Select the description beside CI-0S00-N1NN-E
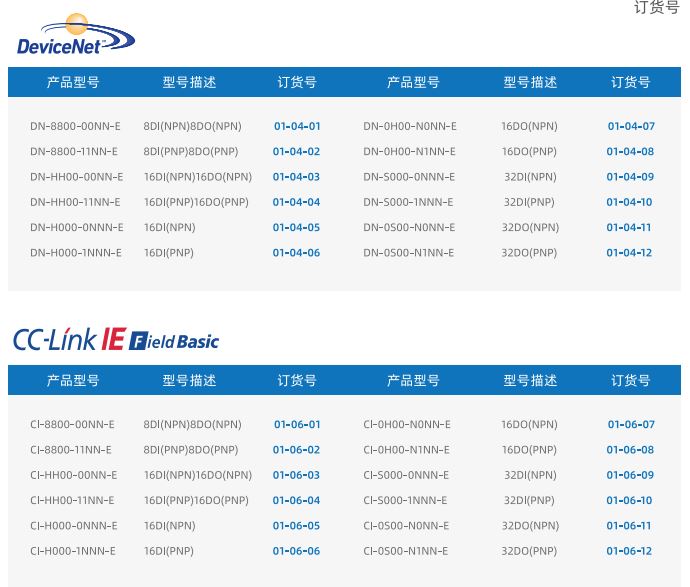Image resolution: width=690 pixels, height=587 pixels. 529,551
